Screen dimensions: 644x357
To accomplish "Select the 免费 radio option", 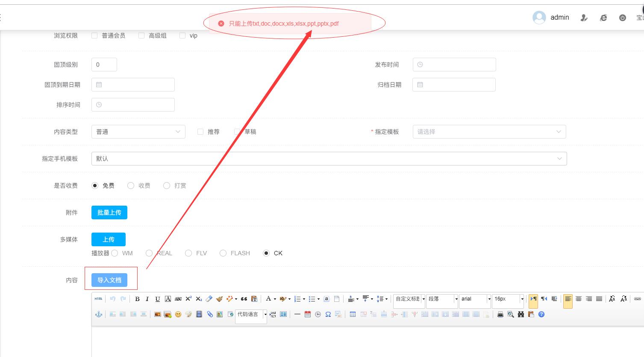I will coord(95,186).
